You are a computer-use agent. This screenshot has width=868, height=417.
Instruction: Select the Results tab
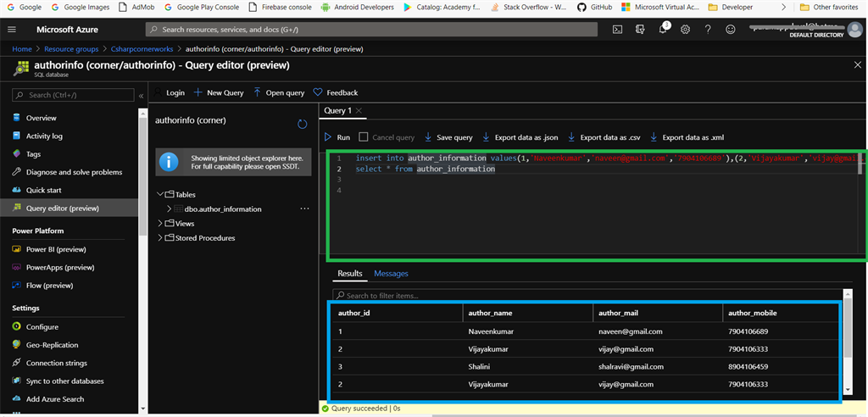coord(350,274)
